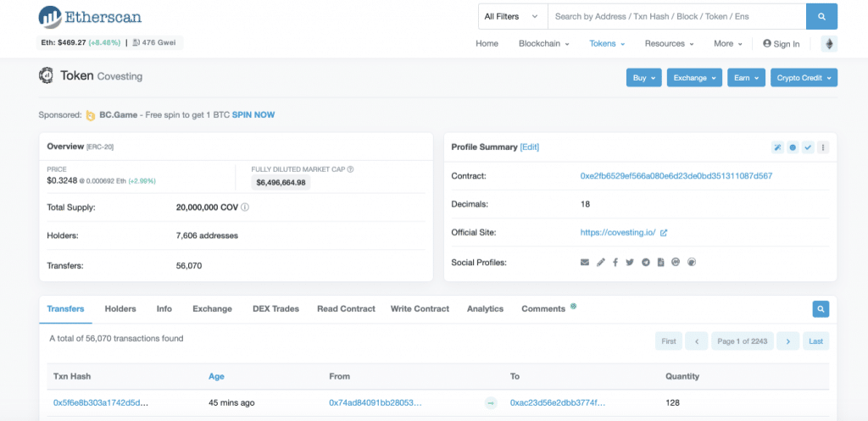Open the Earn dropdown button
This screenshot has width=868, height=421.
pyautogui.click(x=746, y=77)
